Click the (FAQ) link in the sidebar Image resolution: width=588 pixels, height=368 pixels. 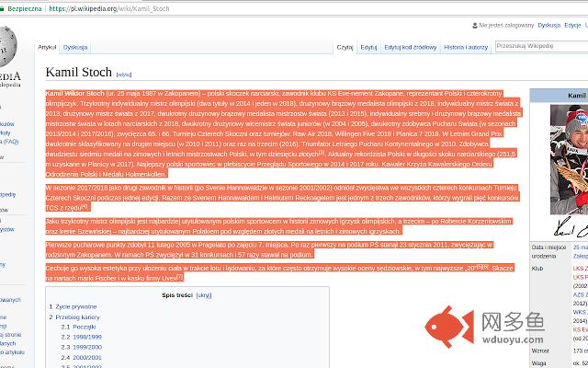[10, 142]
